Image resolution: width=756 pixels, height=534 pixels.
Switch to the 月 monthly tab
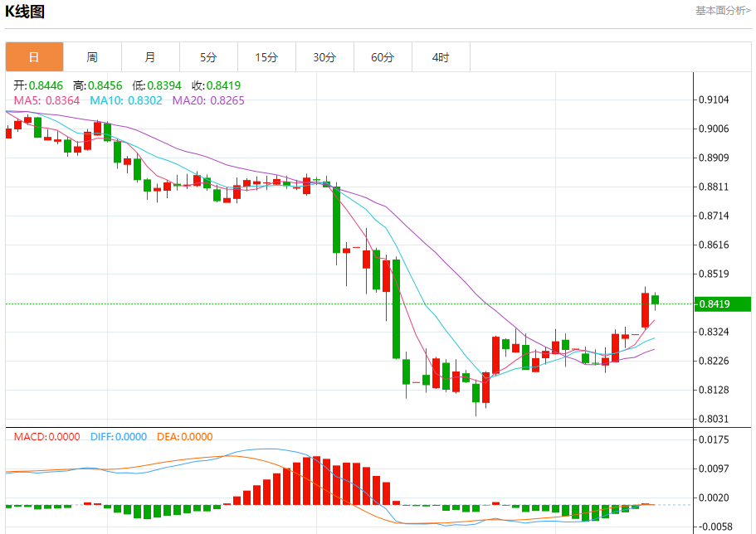tap(150, 57)
